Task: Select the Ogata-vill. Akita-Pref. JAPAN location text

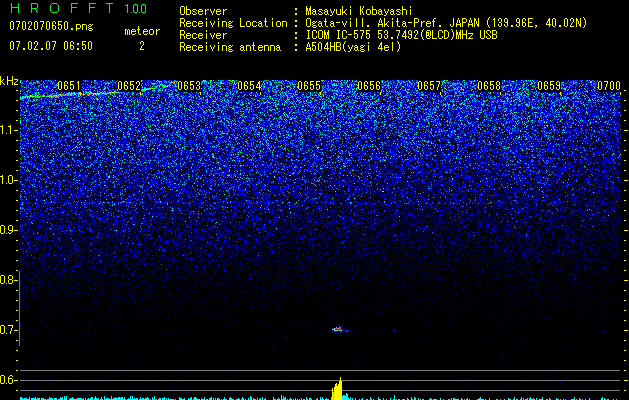Action: click(x=446, y=23)
